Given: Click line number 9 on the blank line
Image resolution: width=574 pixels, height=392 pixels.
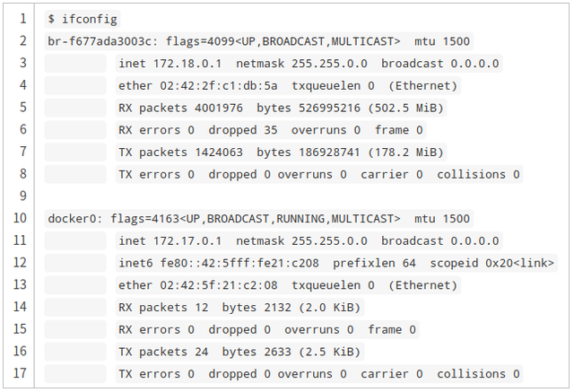Looking at the screenshot, I should [22, 196].
